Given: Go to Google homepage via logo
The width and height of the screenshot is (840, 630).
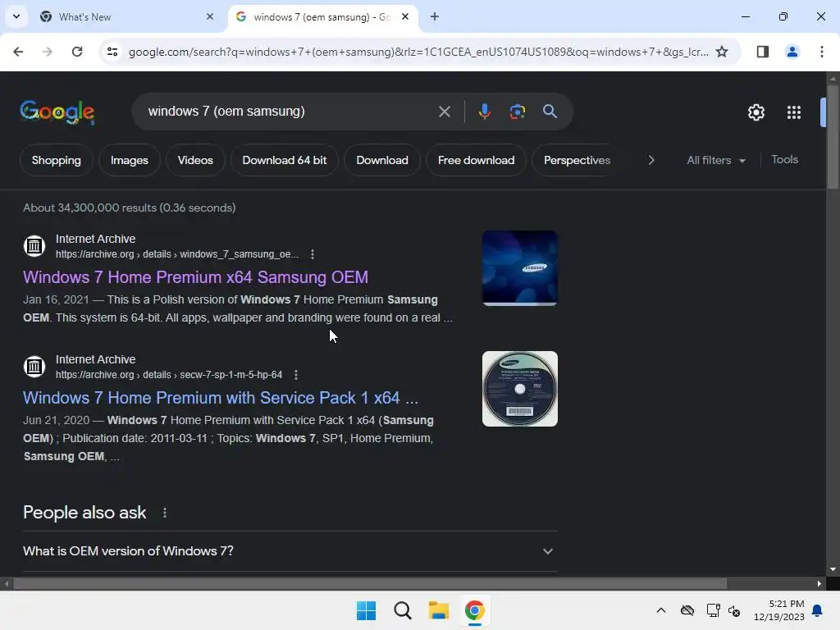Looking at the screenshot, I should 57,112.
